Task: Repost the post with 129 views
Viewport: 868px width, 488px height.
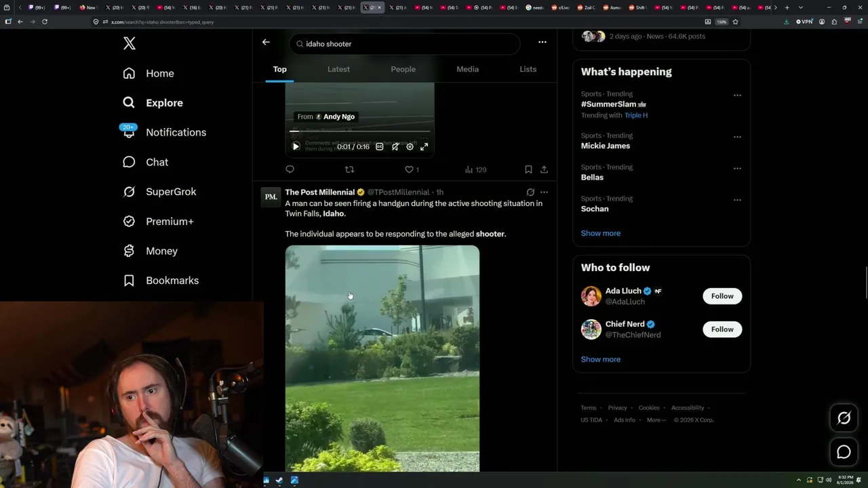Action: tap(349, 169)
